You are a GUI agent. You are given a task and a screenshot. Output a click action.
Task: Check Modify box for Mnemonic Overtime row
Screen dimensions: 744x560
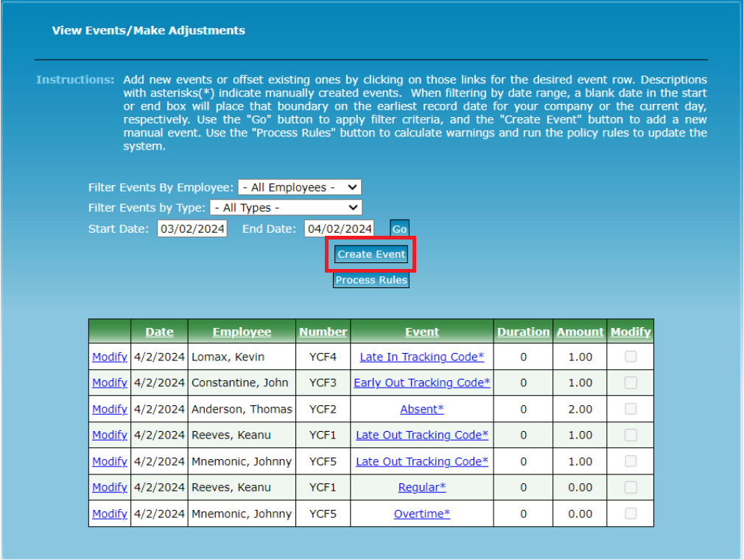[x=631, y=514]
